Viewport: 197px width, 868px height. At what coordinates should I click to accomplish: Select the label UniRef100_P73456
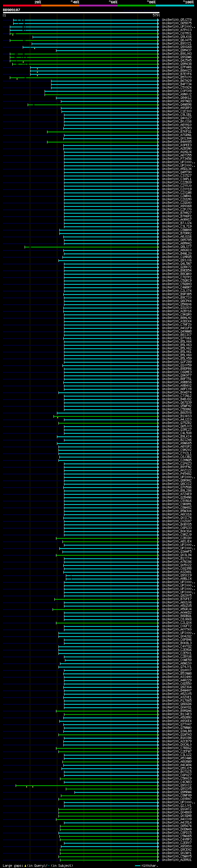(x=177, y=159)
